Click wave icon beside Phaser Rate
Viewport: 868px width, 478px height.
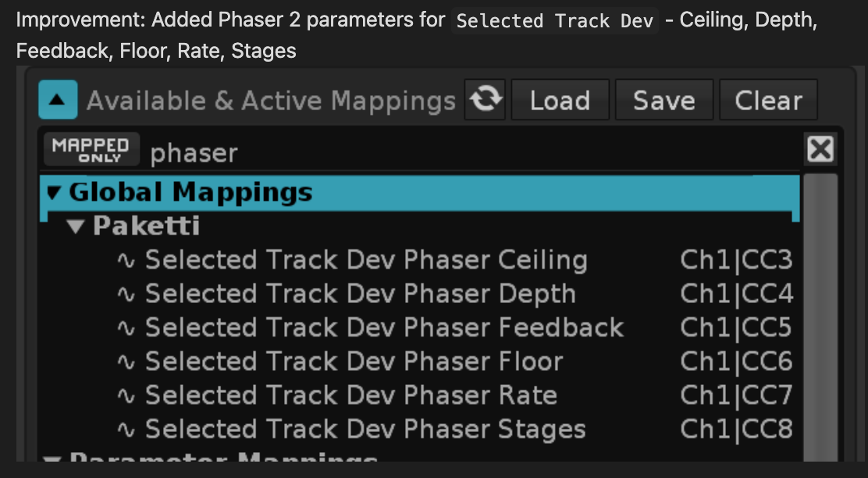point(126,396)
